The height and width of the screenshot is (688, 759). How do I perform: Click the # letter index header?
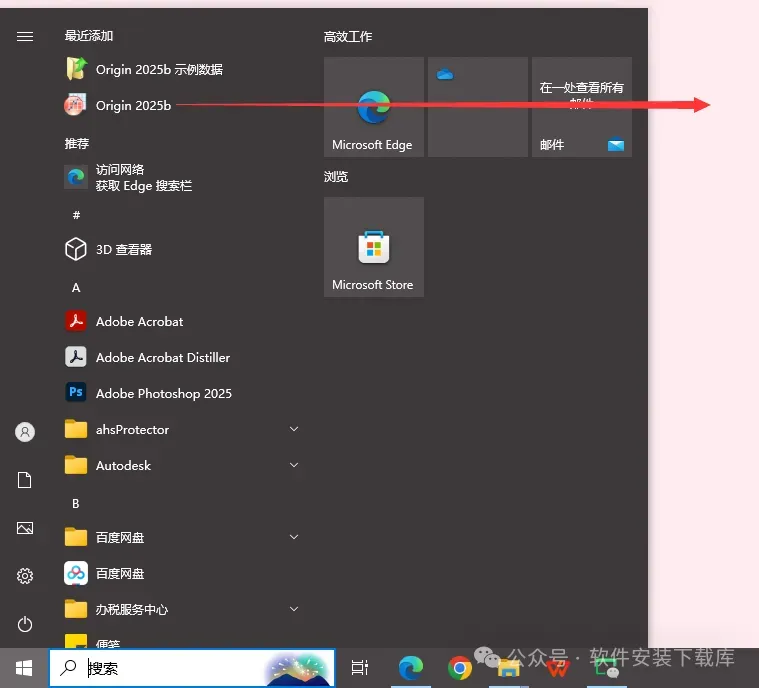click(76, 214)
